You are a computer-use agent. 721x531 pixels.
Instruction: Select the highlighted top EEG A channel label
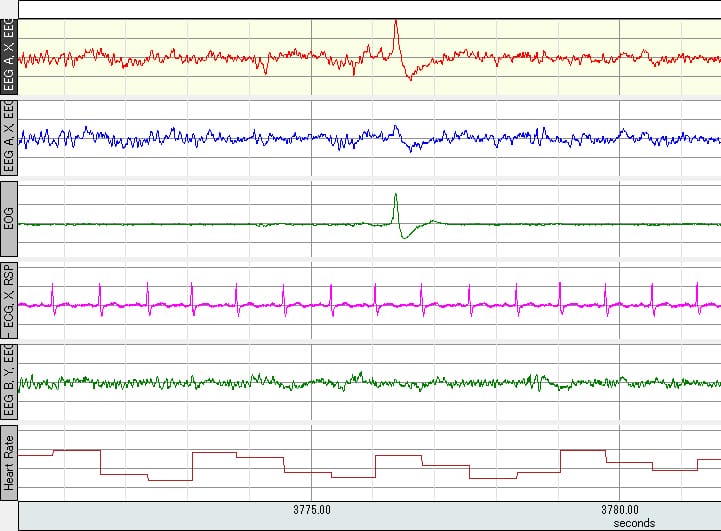9,58
